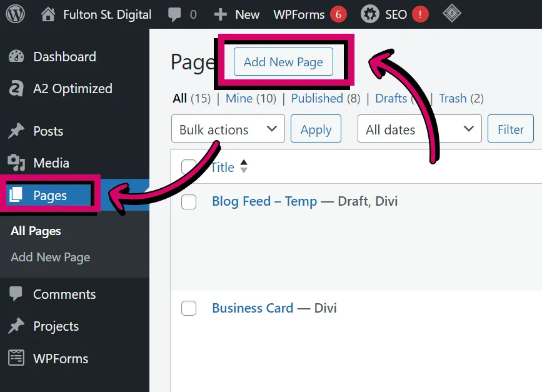The image size is (542, 392).
Task: Switch to the Drafts filter tab
Action: pos(391,98)
